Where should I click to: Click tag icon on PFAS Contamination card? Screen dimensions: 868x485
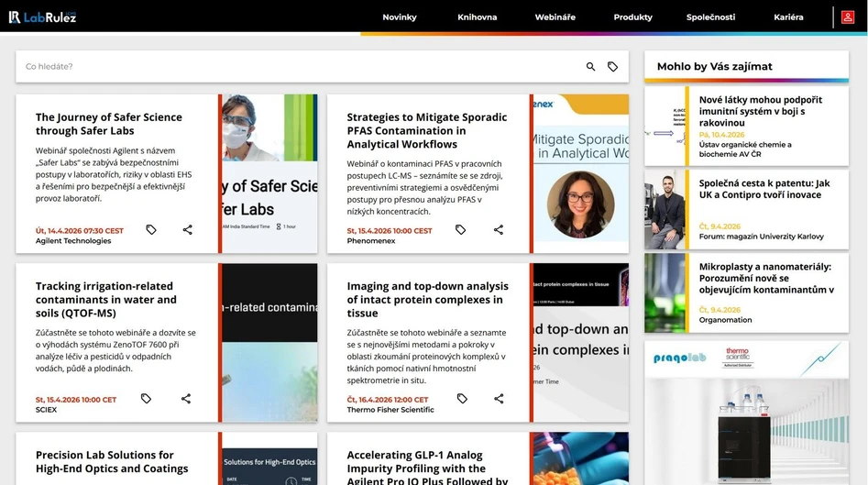(460, 229)
